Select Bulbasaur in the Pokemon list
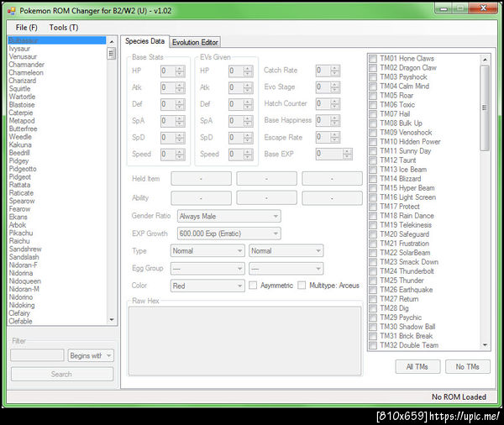The image size is (504, 425). [56, 40]
